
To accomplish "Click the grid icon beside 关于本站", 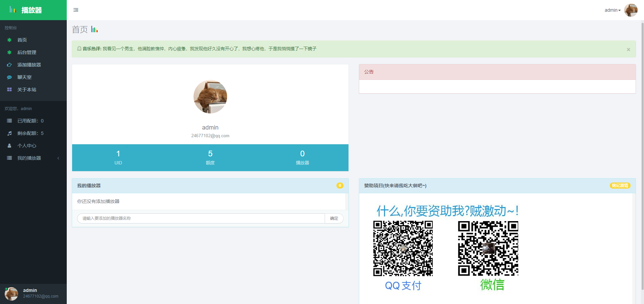I will pos(9,90).
